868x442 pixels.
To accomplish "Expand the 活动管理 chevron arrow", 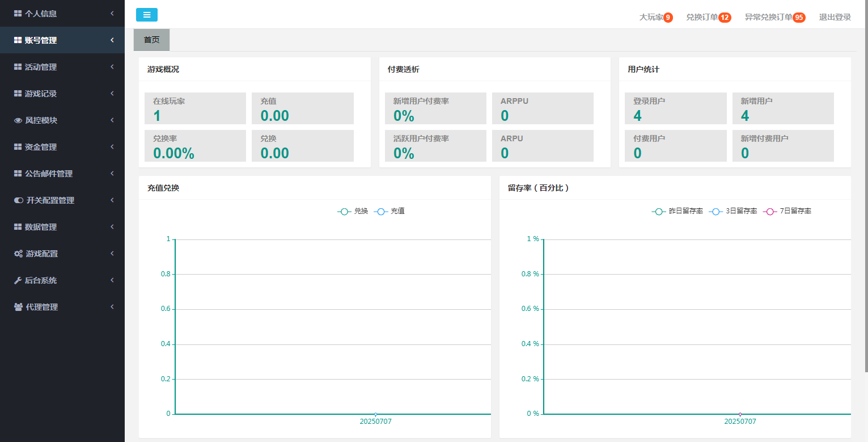I will point(112,67).
